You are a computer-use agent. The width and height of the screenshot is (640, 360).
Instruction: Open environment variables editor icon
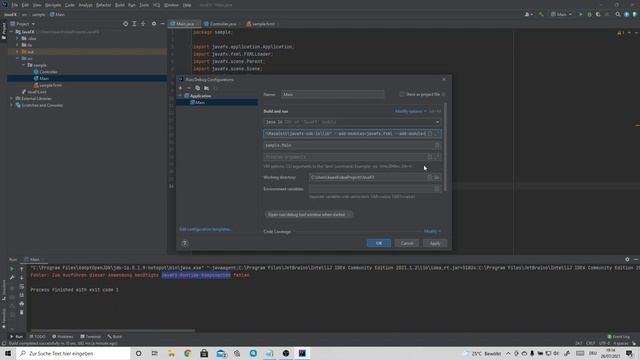437,189
